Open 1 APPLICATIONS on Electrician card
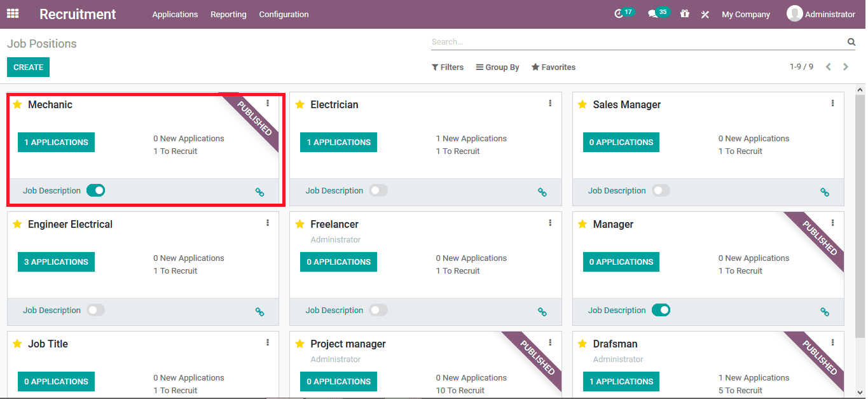868x399 pixels. (x=338, y=142)
